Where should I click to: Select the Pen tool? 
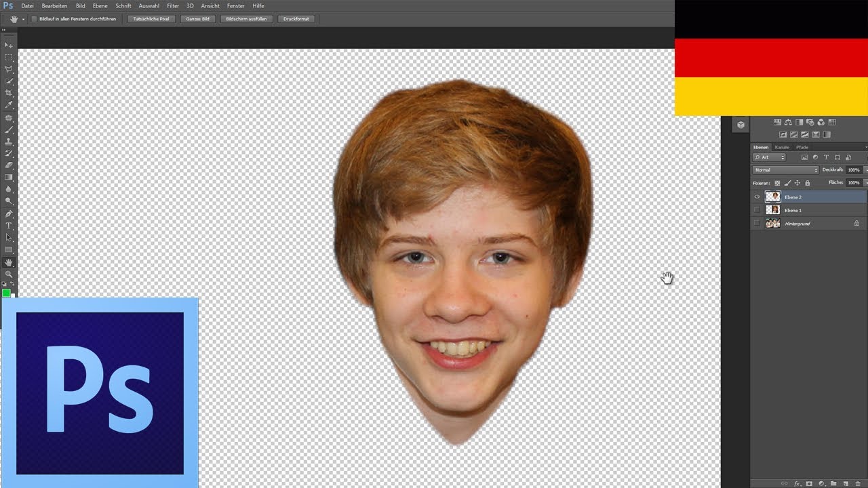pos(9,213)
